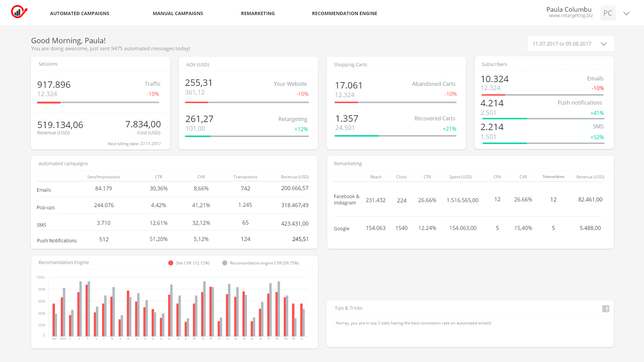Hide the Push Notifications row metric
The height and width of the screenshot is (362, 644).
[57, 240]
